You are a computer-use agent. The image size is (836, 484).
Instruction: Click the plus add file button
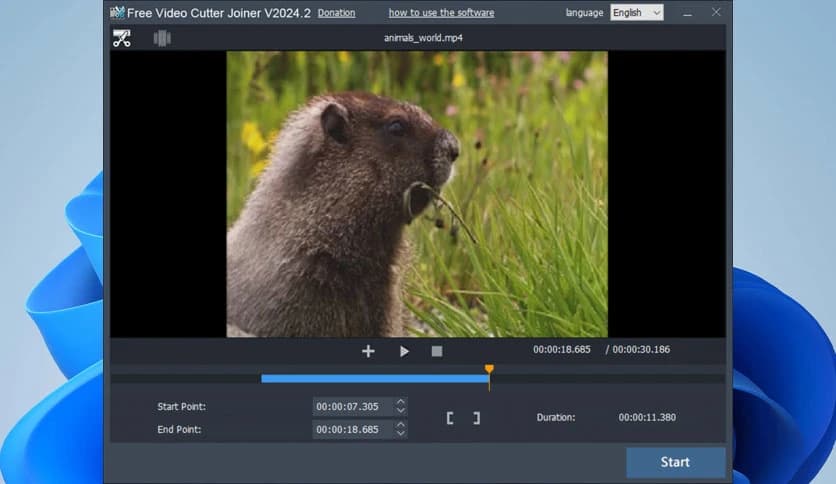(x=368, y=351)
